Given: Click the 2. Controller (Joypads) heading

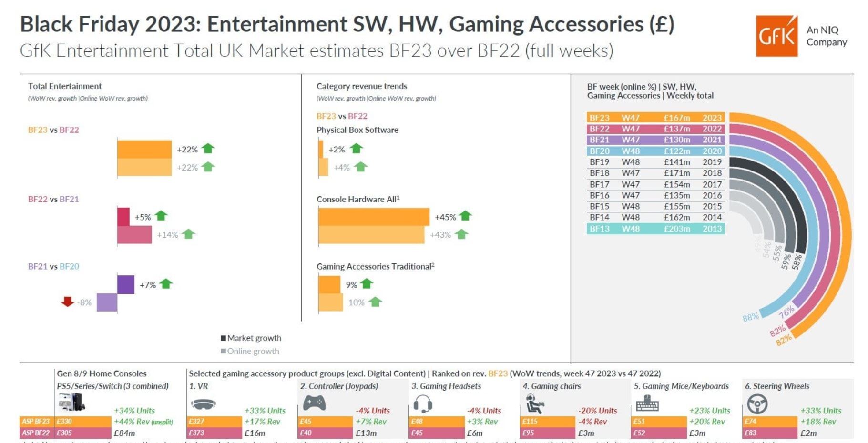Looking at the screenshot, I should (x=339, y=386).
